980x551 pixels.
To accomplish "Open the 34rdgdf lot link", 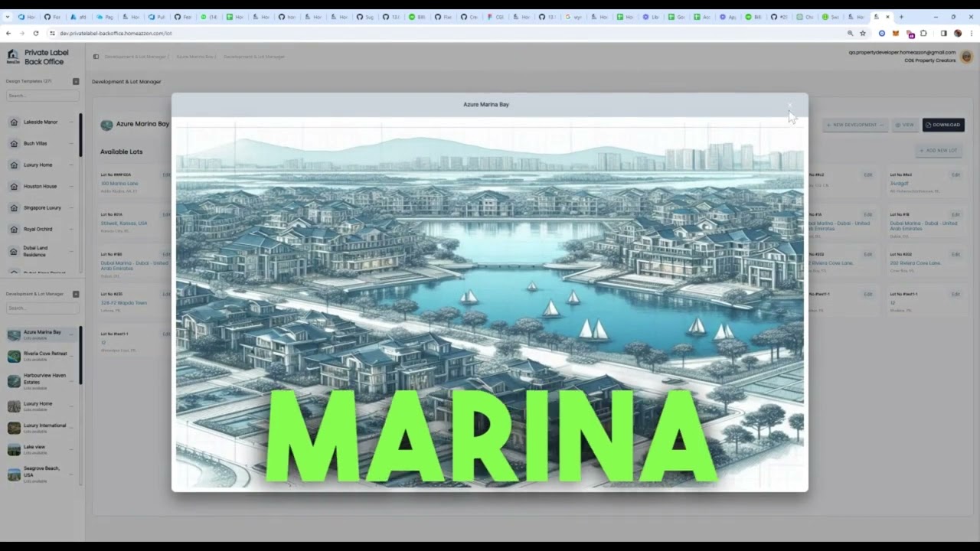I will pos(898,184).
